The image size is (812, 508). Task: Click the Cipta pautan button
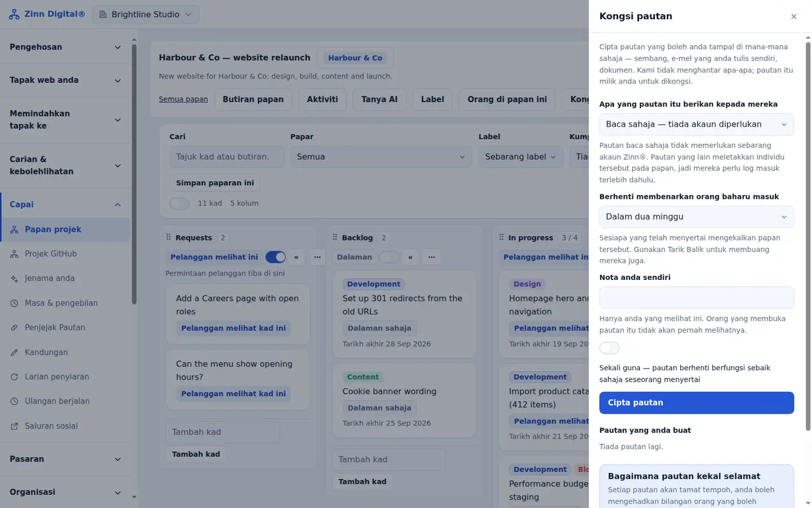click(696, 403)
